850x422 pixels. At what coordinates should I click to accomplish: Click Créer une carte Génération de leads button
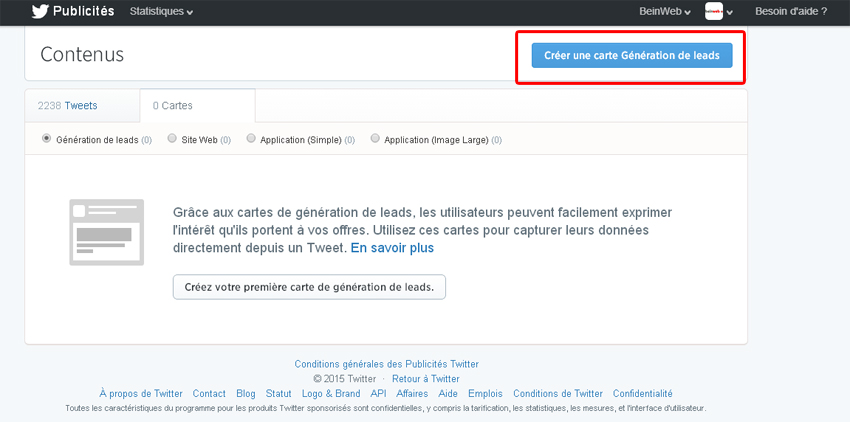pos(632,56)
